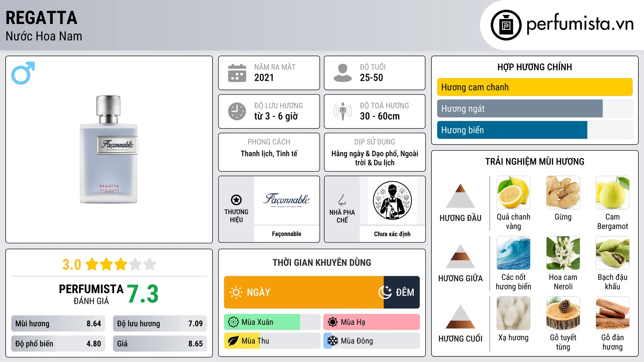Click the perfumista.vn perfume bottle logo icon
The width and height of the screenshot is (644, 362).
(506, 25)
